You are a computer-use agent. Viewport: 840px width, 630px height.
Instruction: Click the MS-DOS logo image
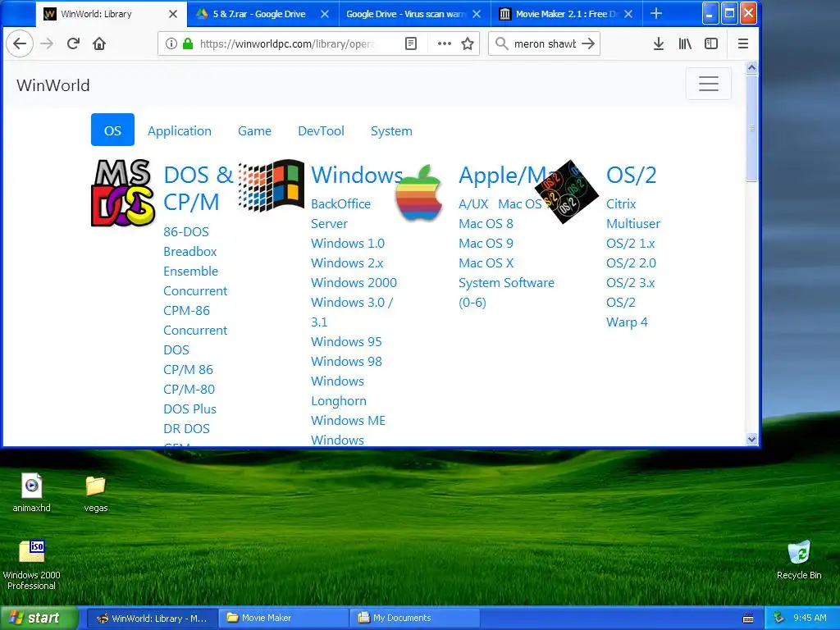[123, 193]
